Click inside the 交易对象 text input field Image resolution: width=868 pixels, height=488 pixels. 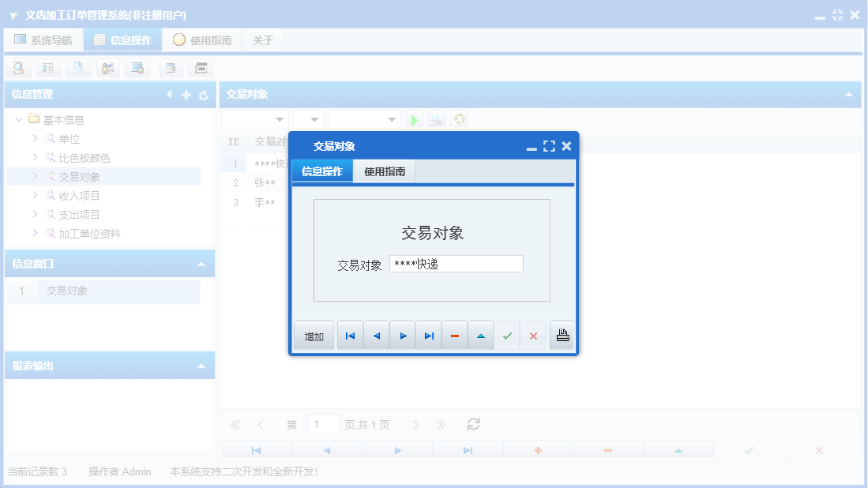click(x=456, y=263)
